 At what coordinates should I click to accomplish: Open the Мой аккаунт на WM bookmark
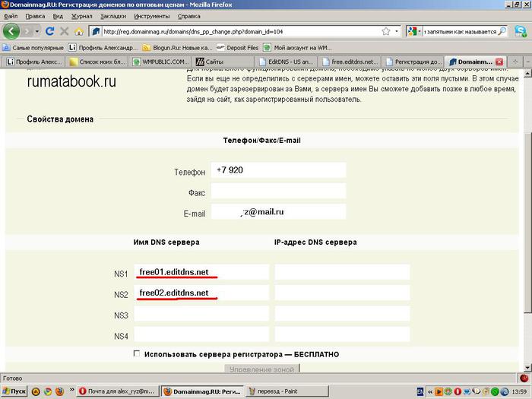coord(298,48)
